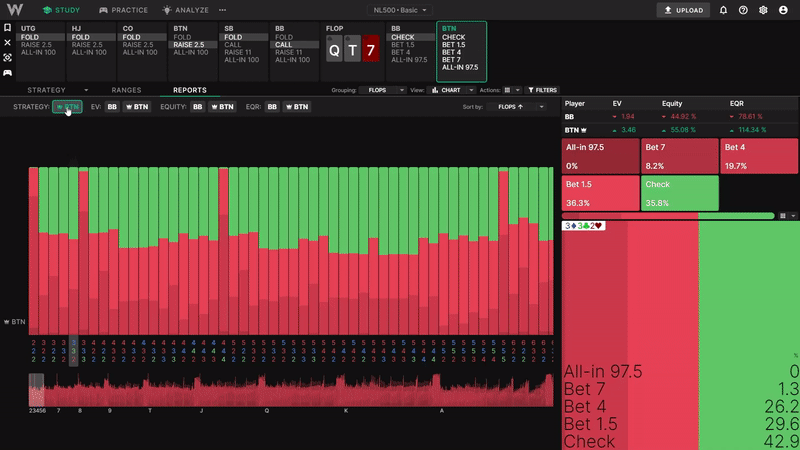Image resolution: width=800 pixels, height=450 pixels.
Task: Open the NL500 Basic solution dropdown
Action: point(399,10)
